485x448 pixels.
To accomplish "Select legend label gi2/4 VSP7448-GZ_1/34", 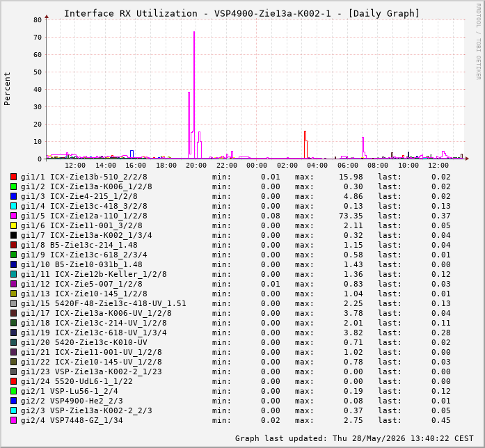I will tap(72, 420).
